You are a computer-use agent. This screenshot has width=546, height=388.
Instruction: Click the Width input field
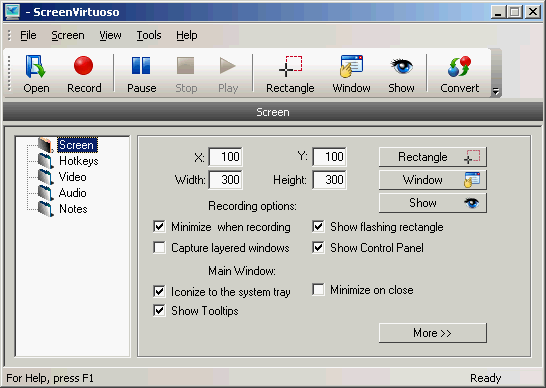pos(226,180)
